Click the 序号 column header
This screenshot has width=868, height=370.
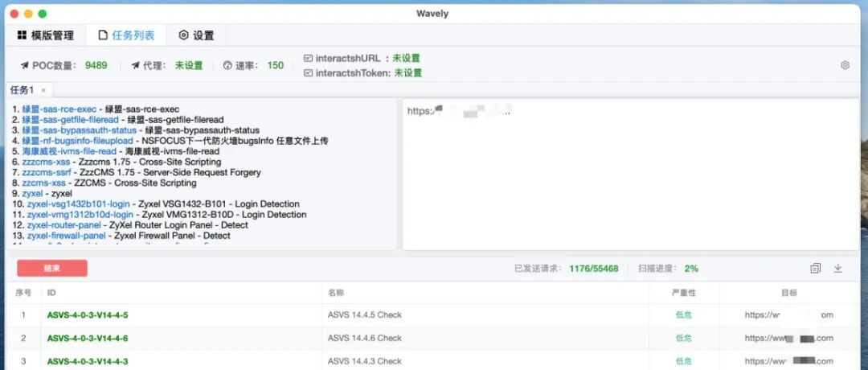(x=23, y=293)
